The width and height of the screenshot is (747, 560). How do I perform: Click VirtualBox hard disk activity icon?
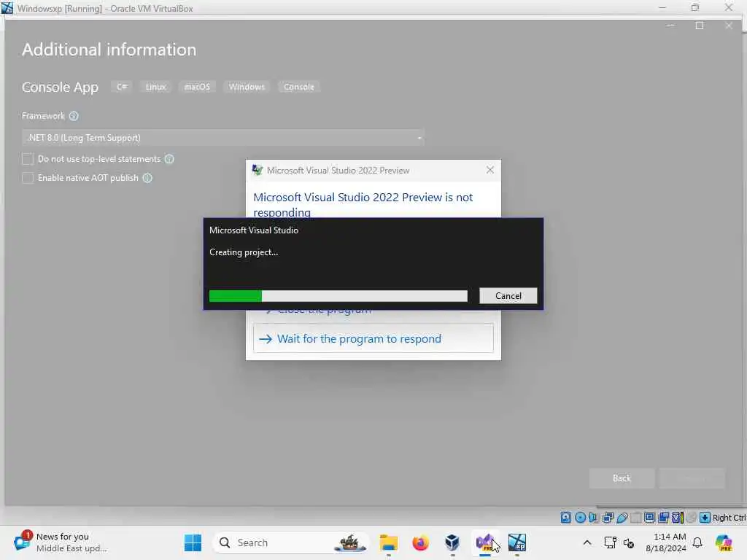click(565, 517)
